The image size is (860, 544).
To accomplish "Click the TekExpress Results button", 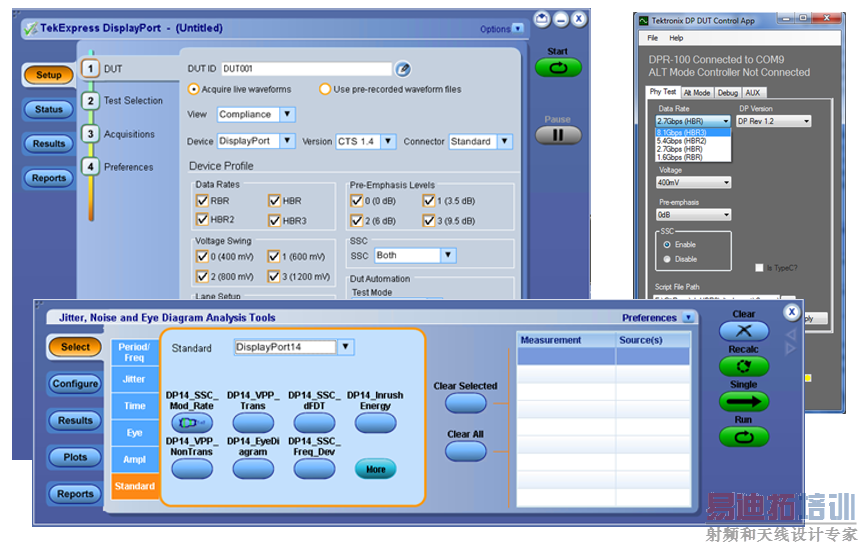I will point(49,144).
